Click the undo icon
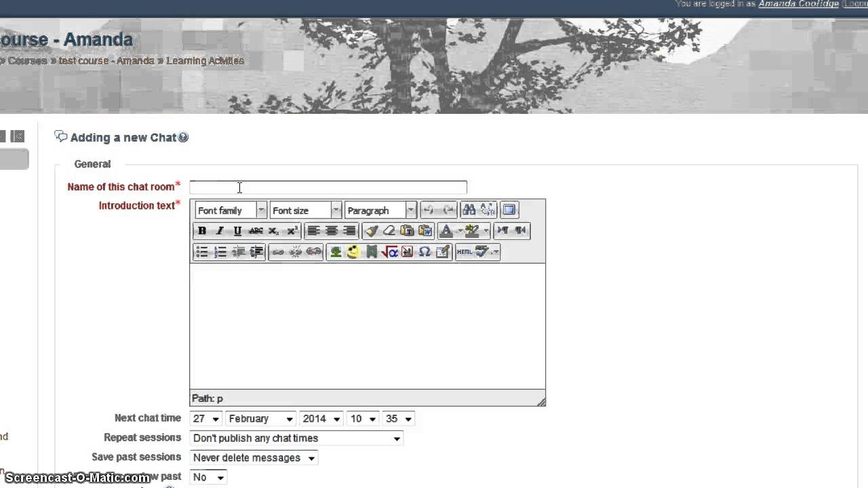The height and width of the screenshot is (488, 868). [429, 210]
